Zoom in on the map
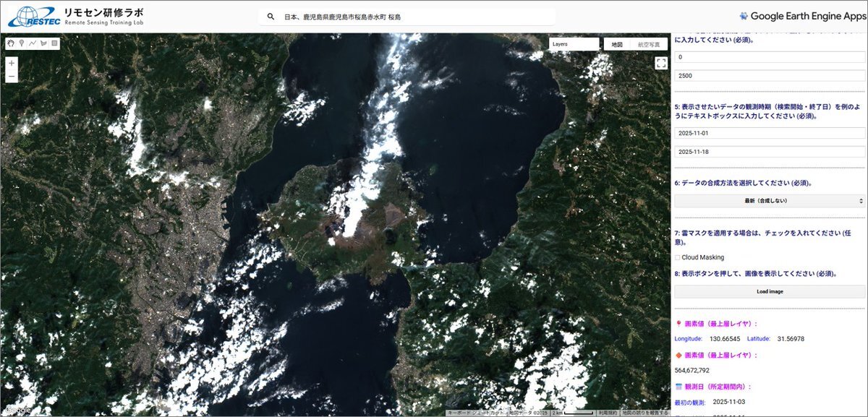This screenshot has height=417, width=868. coord(12,64)
